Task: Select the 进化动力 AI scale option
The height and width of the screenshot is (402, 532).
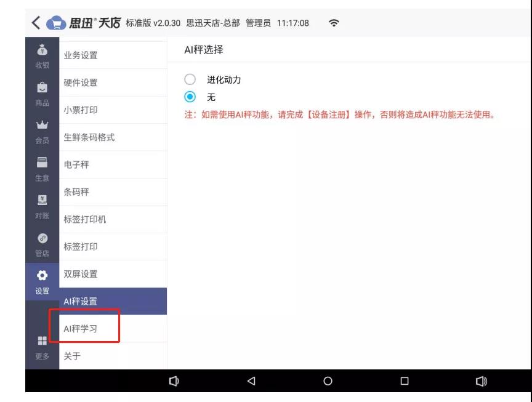Action: 190,79
